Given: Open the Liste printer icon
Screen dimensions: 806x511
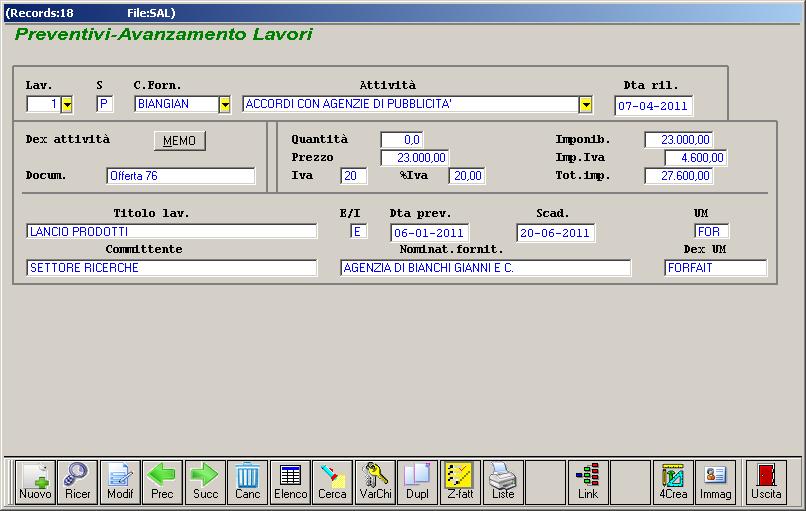Looking at the screenshot, I should click(503, 482).
